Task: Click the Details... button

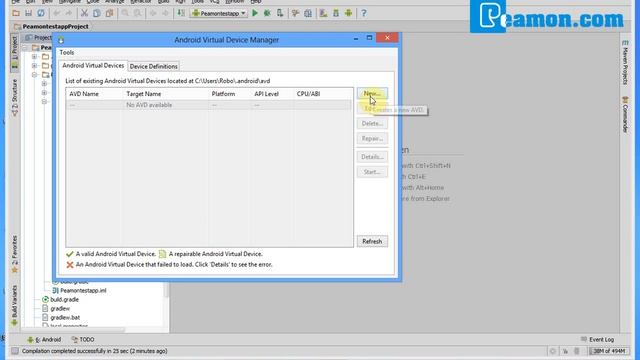Action: coord(372,157)
